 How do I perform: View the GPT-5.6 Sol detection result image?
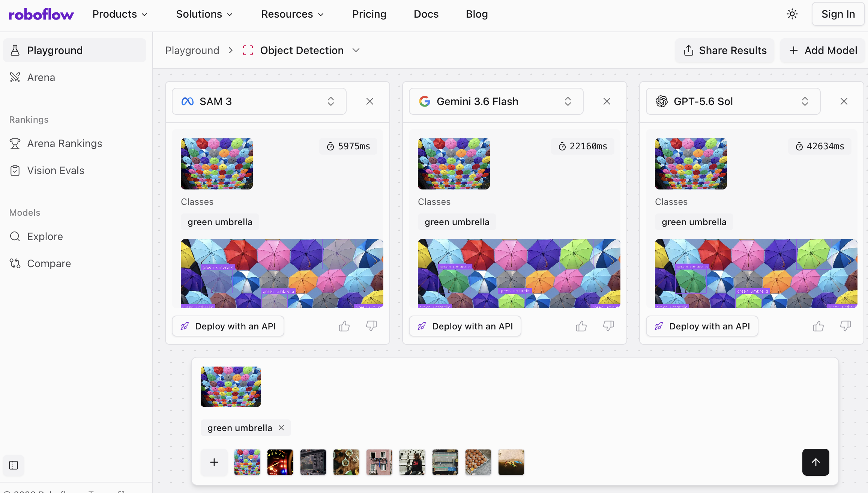pyautogui.click(x=756, y=274)
